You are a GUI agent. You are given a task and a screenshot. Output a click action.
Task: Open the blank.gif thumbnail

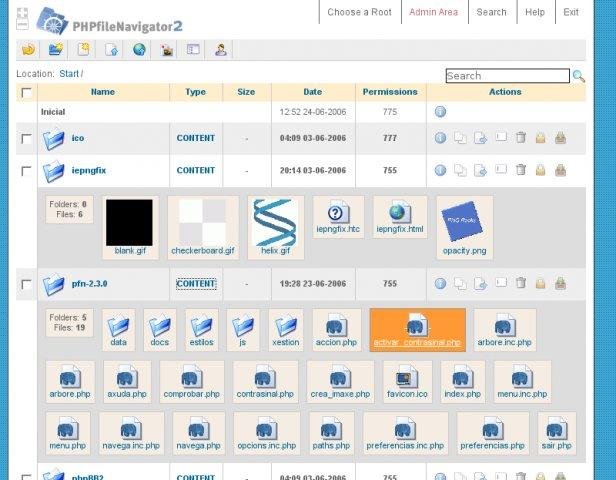[x=130, y=227]
